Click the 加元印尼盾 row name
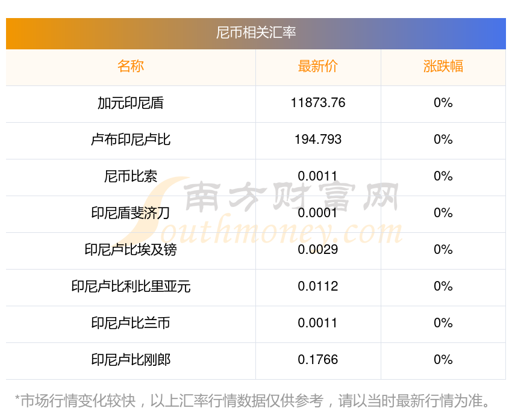 tap(131, 103)
